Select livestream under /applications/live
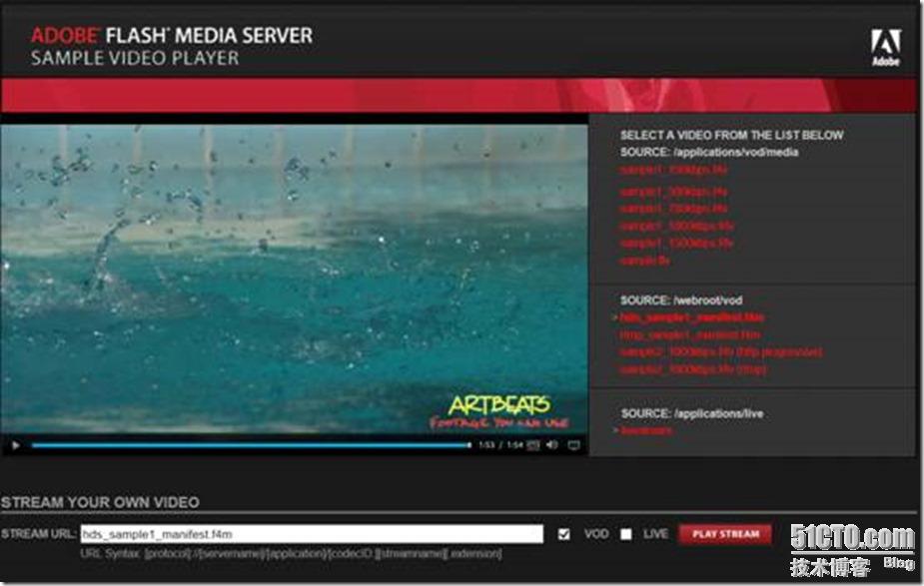Screen dimensions: 924x586 tap(646, 430)
